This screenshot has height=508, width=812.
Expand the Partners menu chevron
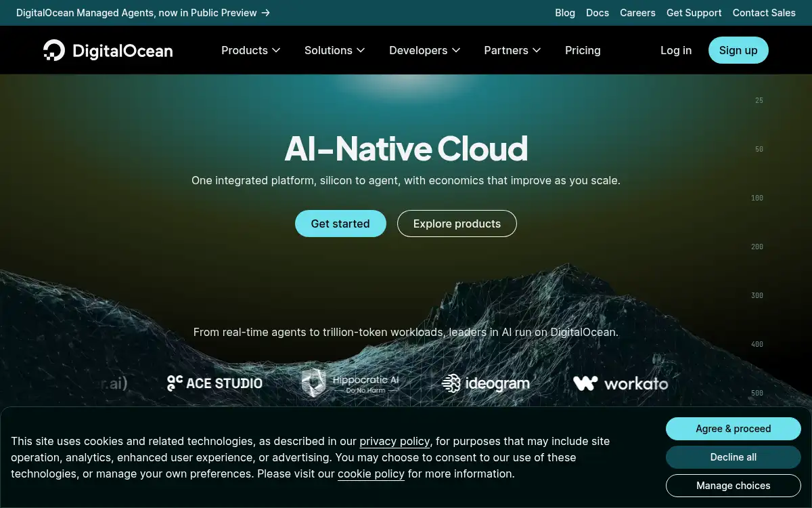pyautogui.click(x=537, y=50)
